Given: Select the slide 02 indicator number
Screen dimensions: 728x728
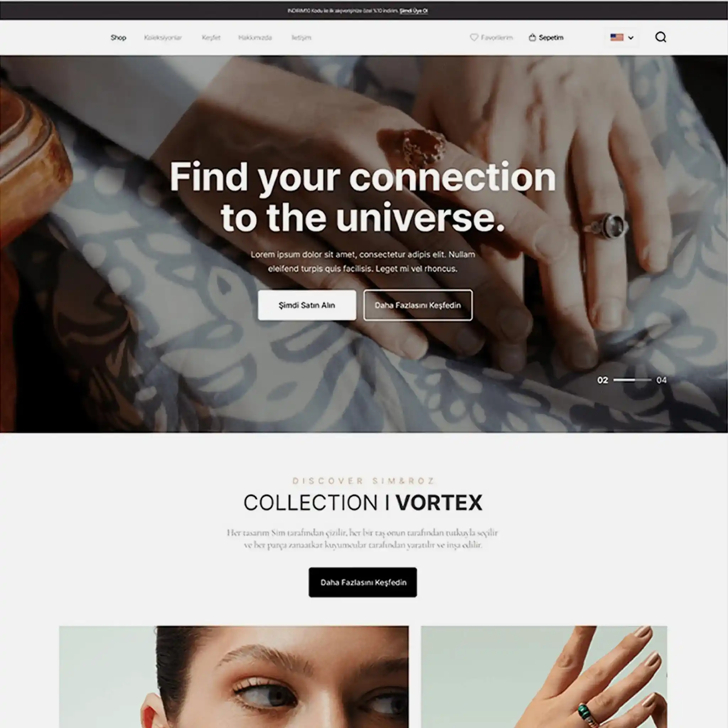Looking at the screenshot, I should click(x=603, y=380).
